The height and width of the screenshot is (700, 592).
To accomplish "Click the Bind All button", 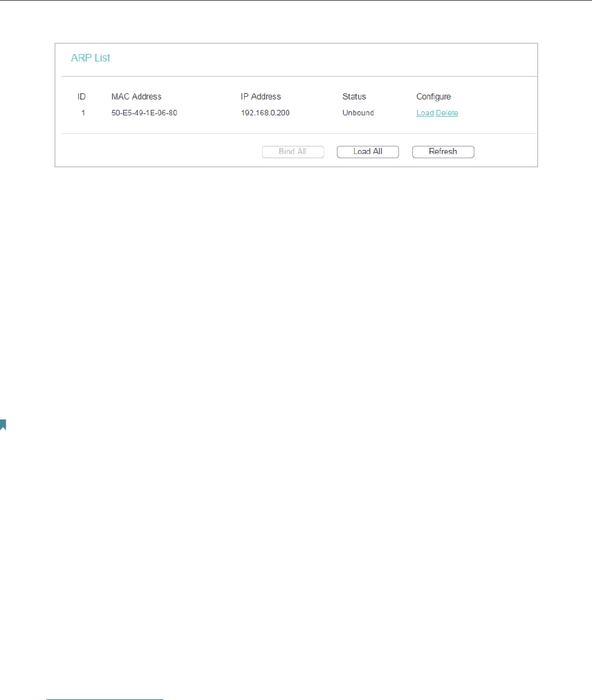I will [293, 152].
